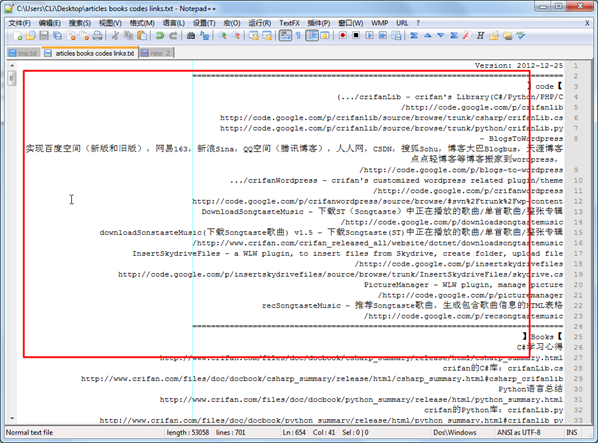Click the Save All icon
Screen dimensions: 598x443
57,36
